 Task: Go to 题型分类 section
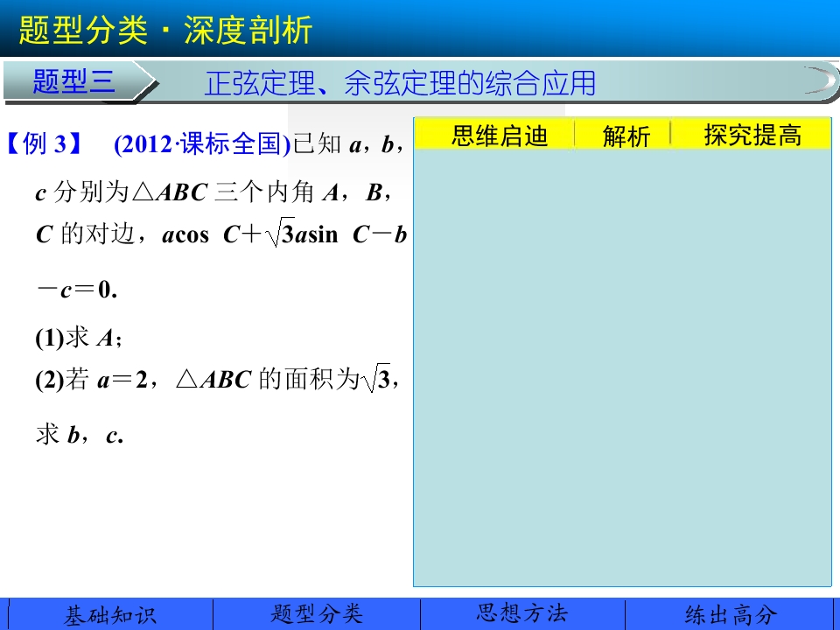coord(317,614)
